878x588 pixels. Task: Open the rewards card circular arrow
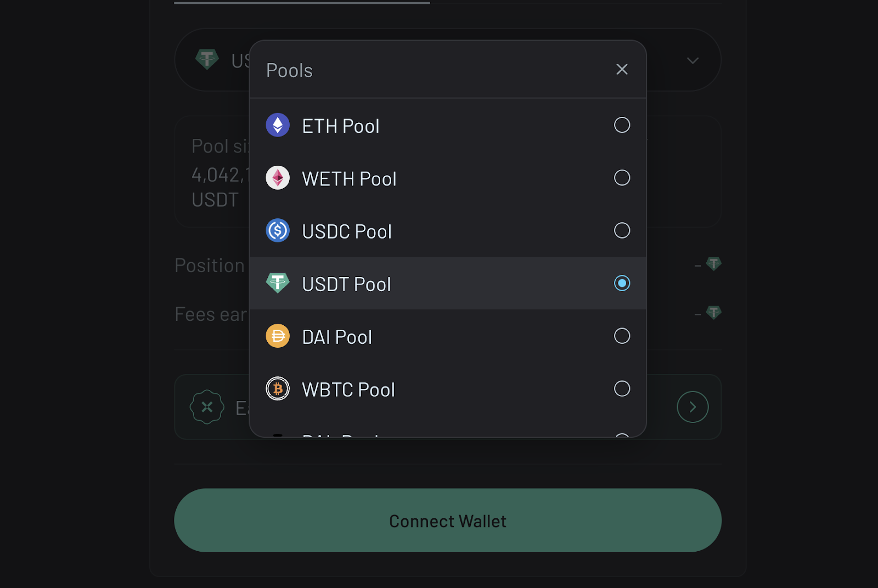pos(693,407)
